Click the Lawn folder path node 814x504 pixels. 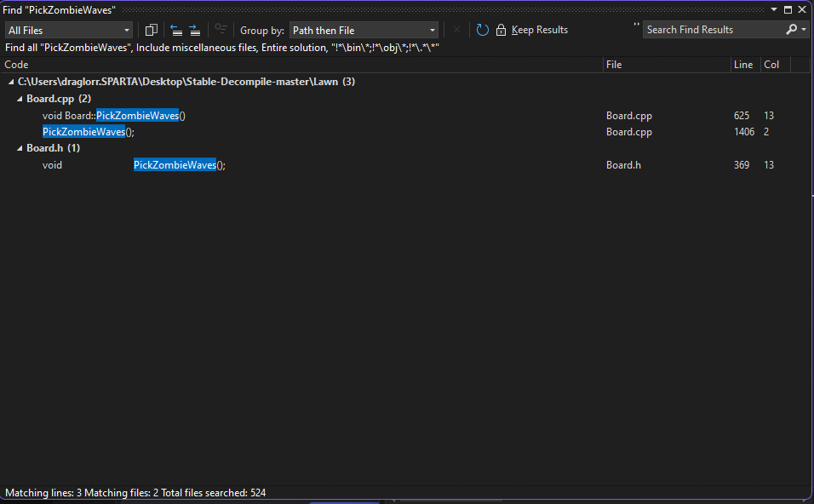tap(186, 82)
